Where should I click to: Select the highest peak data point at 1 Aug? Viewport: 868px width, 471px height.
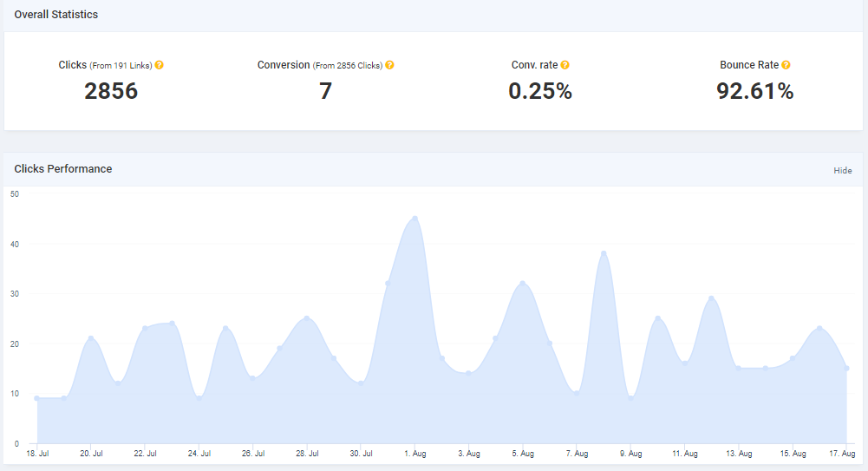[x=415, y=219]
